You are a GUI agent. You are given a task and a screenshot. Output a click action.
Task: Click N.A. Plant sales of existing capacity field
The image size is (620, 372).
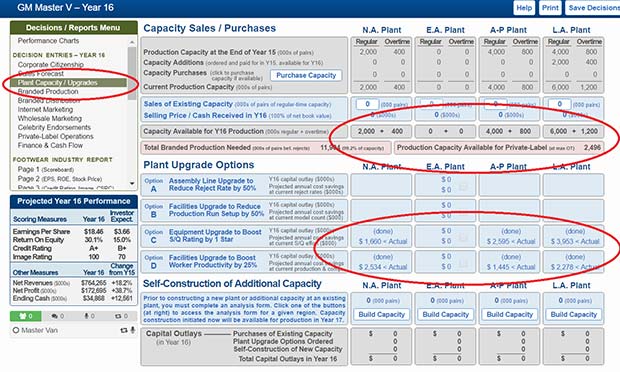(x=367, y=104)
